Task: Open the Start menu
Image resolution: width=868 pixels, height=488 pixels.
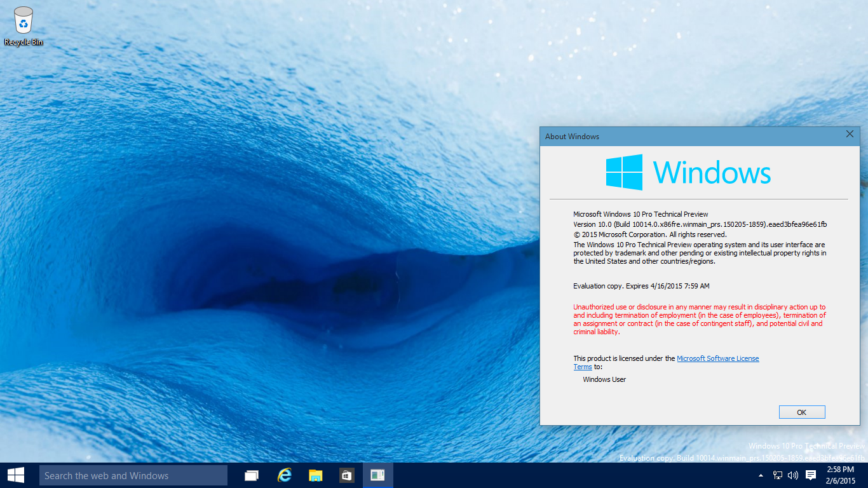Action: tap(15, 475)
